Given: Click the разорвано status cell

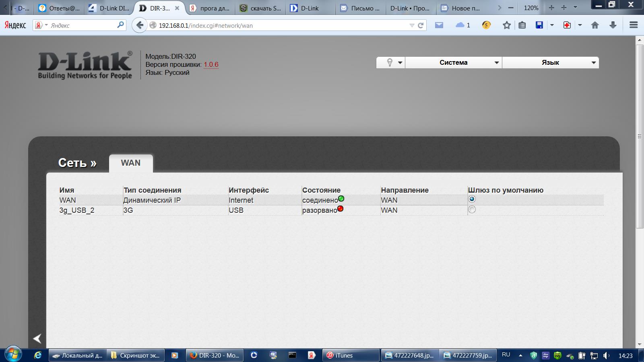Looking at the screenshot, I should coord(323,210).
